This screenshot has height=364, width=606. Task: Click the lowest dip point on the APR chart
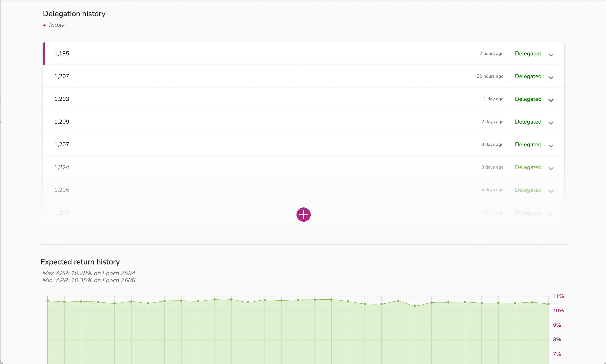coord(415,306)
